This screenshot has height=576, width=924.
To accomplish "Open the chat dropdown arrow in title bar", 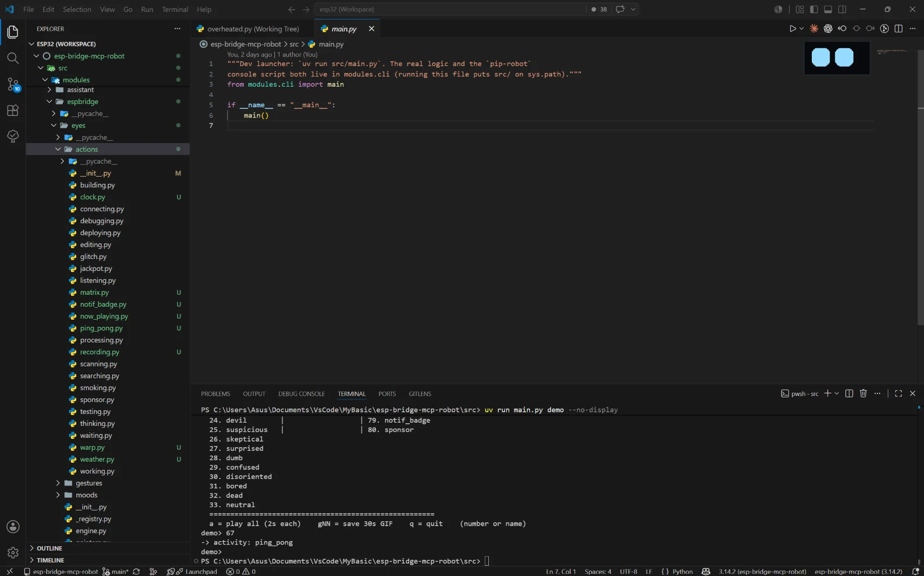I will 633,9.
